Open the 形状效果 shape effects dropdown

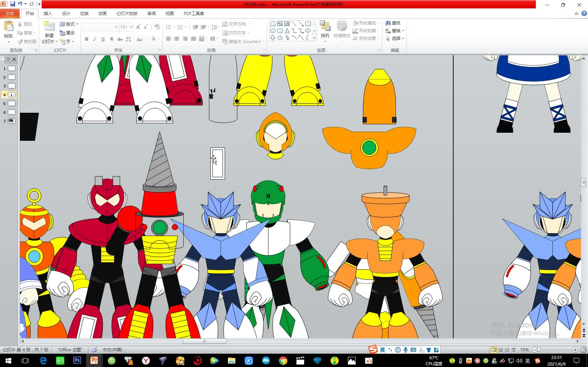[366, 39]
